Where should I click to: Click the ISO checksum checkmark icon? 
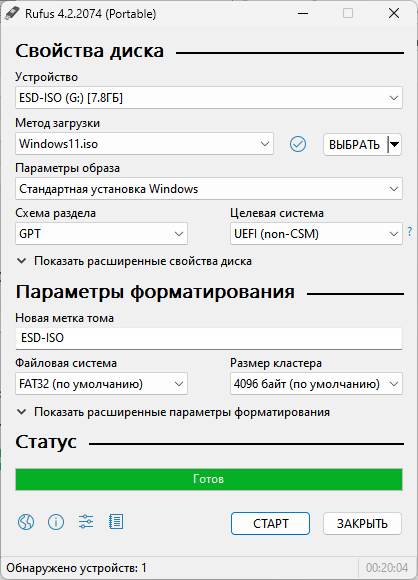point(298,144)
